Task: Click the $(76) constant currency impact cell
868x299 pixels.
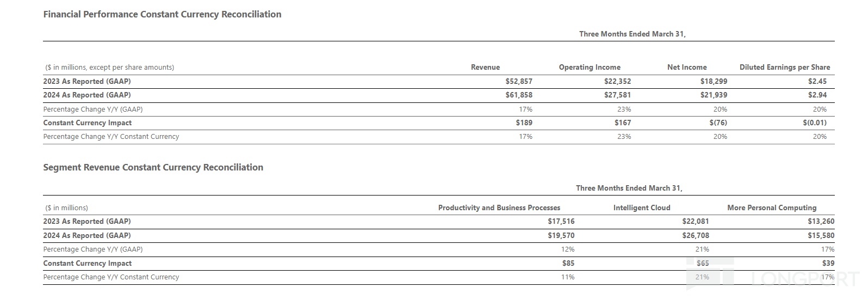Action: click(718, 123)
